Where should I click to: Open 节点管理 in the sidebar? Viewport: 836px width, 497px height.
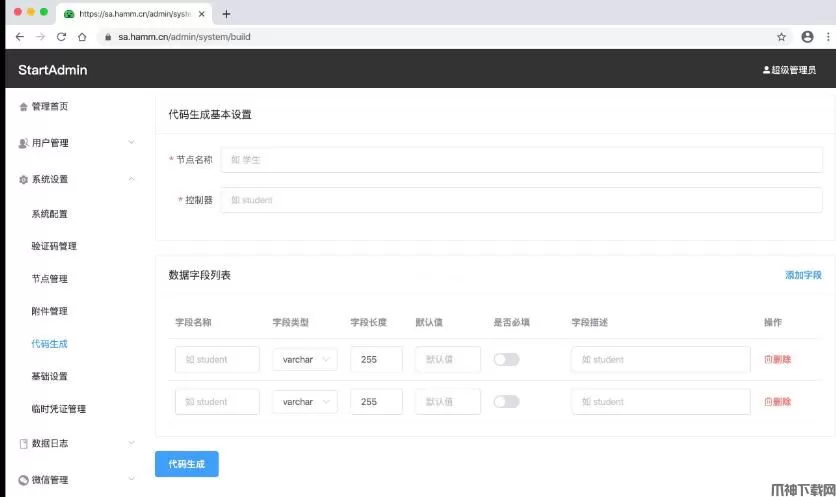click(x=50, y=279)
